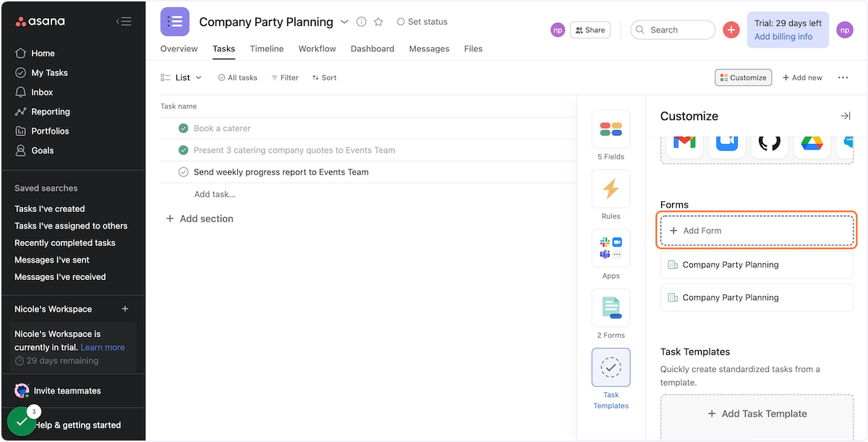Image resolution: width=868 pixels, height=442 pixels.
Task: Click the project member avatar near Share
Action: (x=558, y=30)
